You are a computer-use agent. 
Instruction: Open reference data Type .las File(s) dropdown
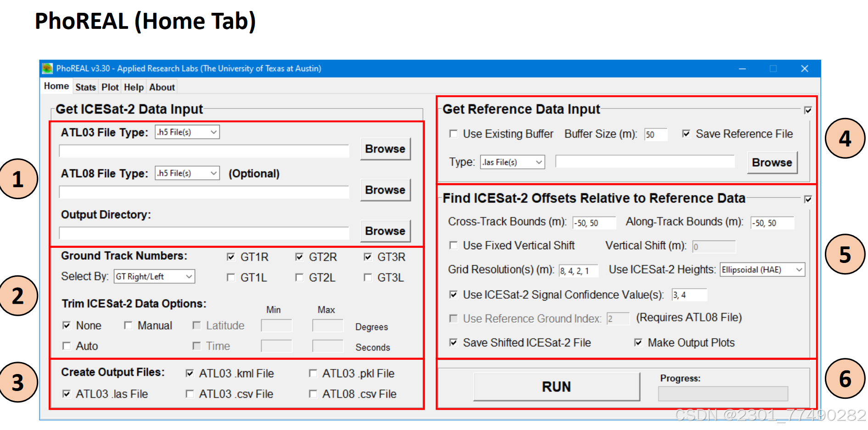coord(513,162)
